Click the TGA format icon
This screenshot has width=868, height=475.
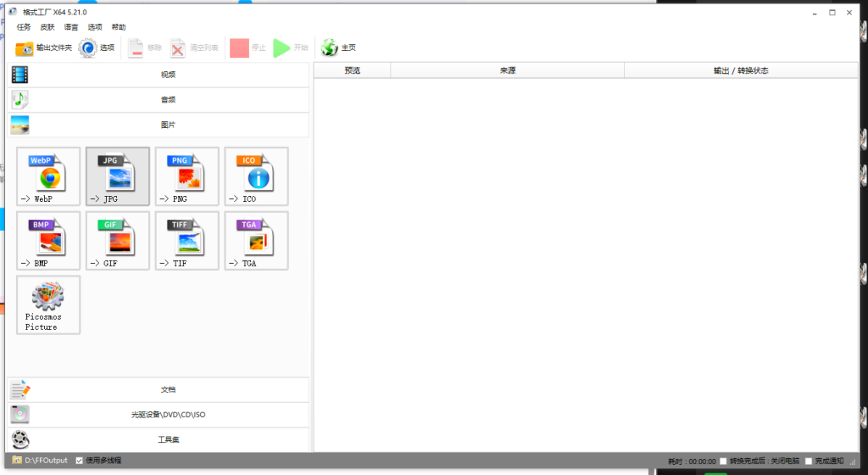click(257, 241)
